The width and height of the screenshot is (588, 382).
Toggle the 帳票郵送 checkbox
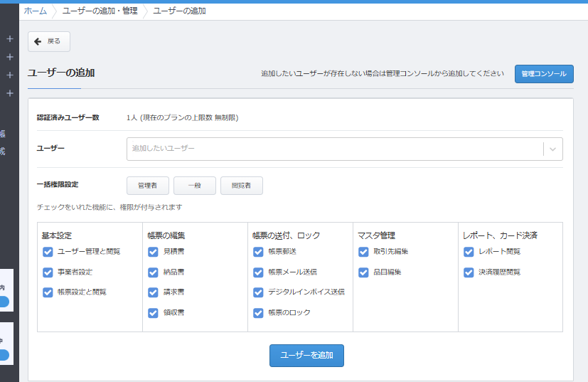258,251
